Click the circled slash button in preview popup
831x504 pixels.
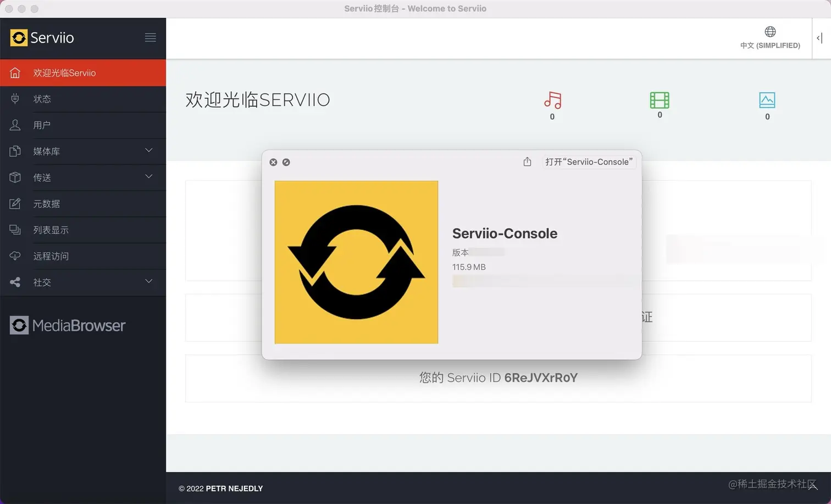pos(286,162)
